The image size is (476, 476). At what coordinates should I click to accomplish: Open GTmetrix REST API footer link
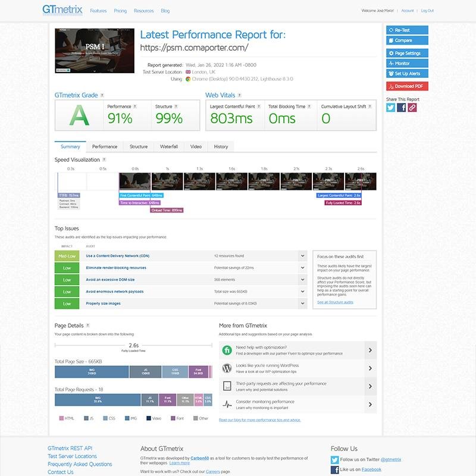[x=70, y=449]
